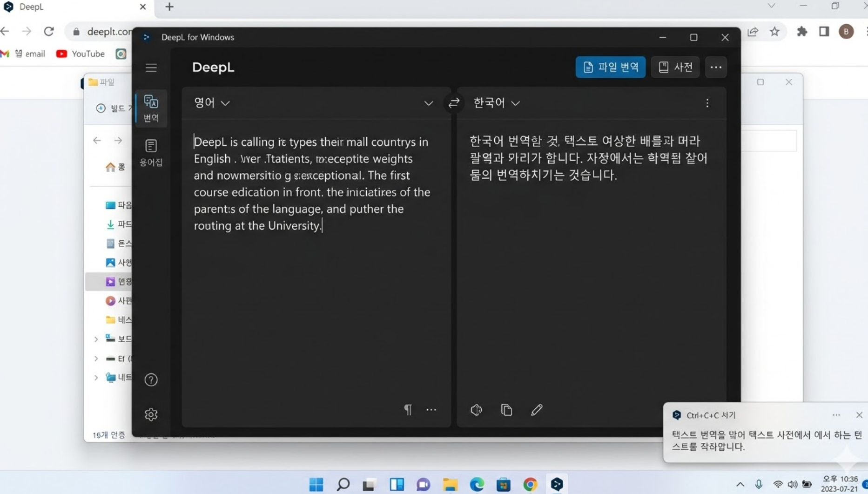868x494 pixels.
Task: Select the 홈 home item in File Explorer
Action: click(x=115, y=167)
